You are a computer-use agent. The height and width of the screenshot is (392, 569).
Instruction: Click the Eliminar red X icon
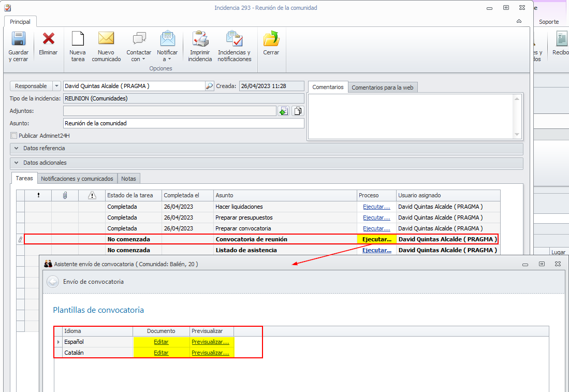click(48, 39)
